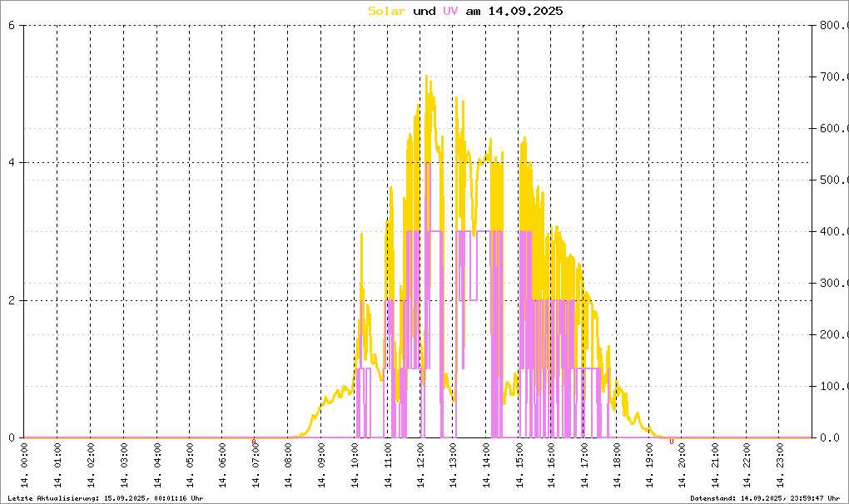This screenshot has width=849, height=504.
Task: Click the x-axis label '14. 18:00'
Action: (x=616, y=466)
